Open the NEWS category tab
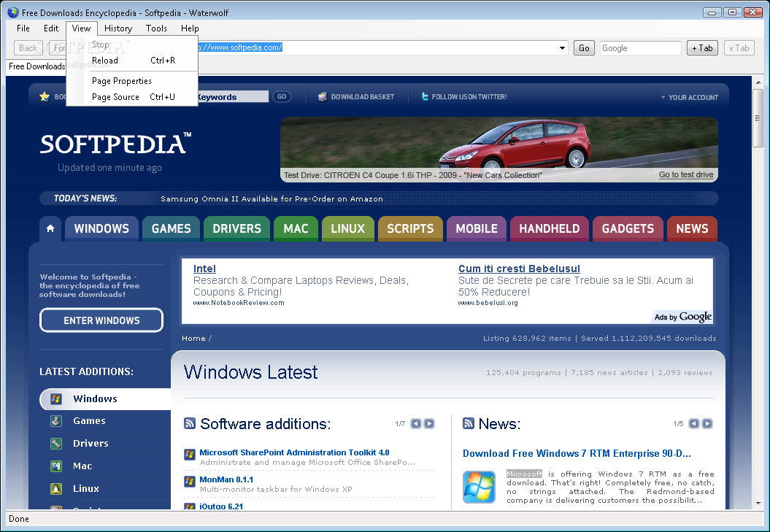Viewport: 770px width, 532px height. pyautogui.click(x=692, y=228)
